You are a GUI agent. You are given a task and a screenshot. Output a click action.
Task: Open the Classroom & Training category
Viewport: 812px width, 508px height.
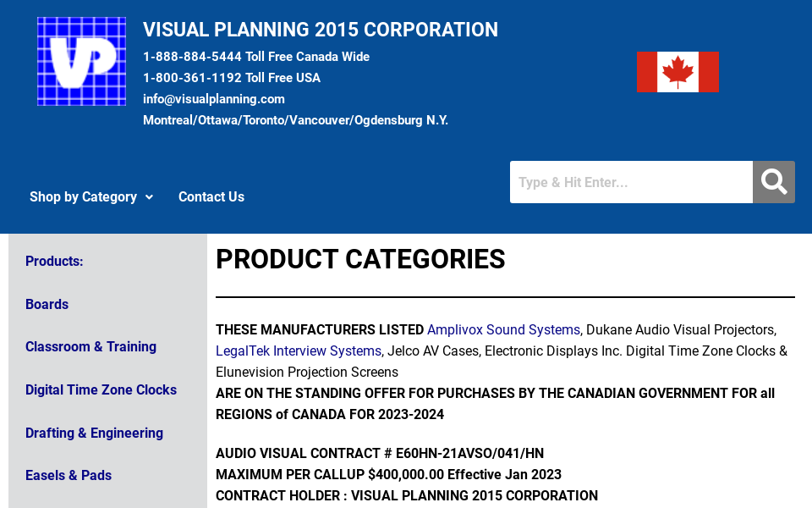point(91,346)
